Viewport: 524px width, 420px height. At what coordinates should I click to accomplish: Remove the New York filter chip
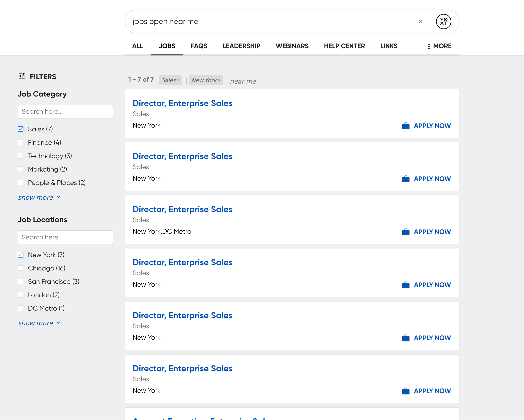click(219, 80)
